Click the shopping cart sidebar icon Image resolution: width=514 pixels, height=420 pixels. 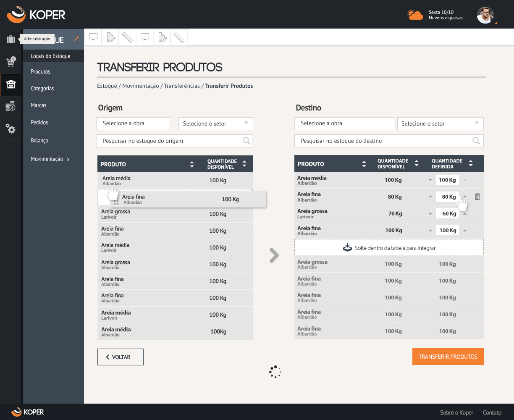tap(10, 62)
